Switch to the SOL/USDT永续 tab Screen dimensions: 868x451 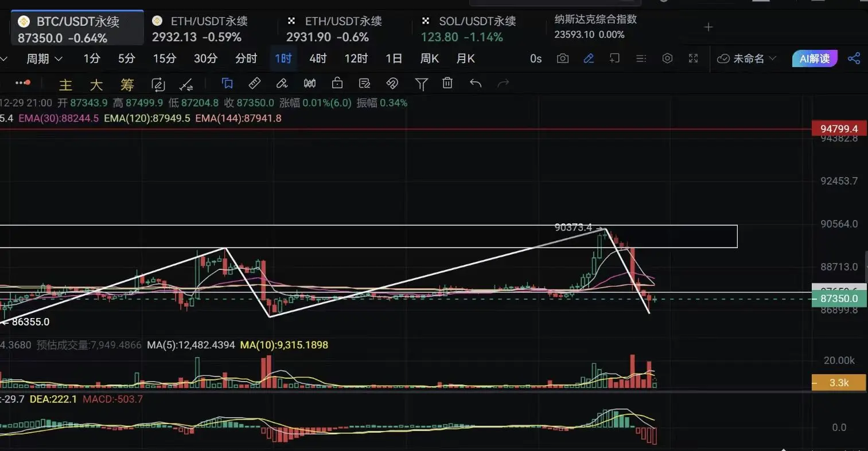[469, 29]
